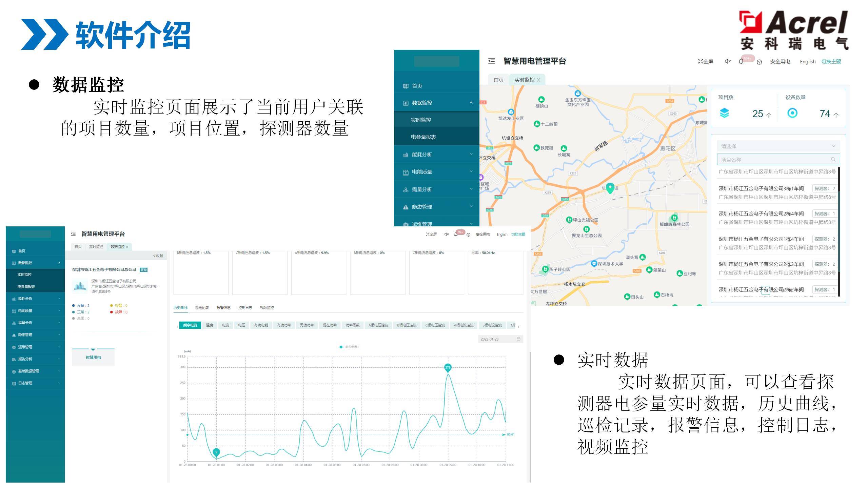Click search magnifier in 项目名称 field
Screen dimensions: 868x488
pyautogui.click(x=833, y=160)
